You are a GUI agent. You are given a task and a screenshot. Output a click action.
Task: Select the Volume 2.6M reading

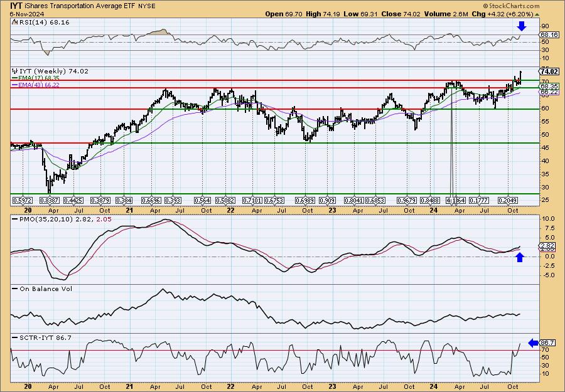(x=446, y=14)
